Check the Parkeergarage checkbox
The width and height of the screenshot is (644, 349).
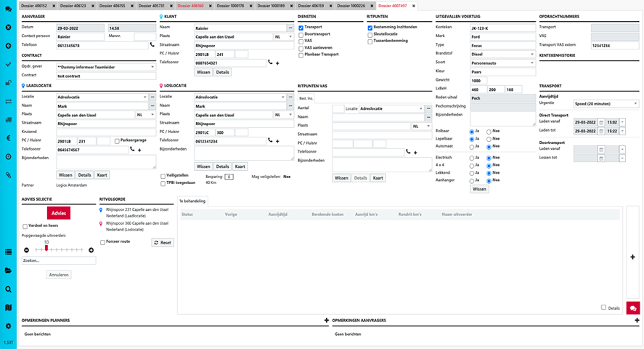(117, 141)
